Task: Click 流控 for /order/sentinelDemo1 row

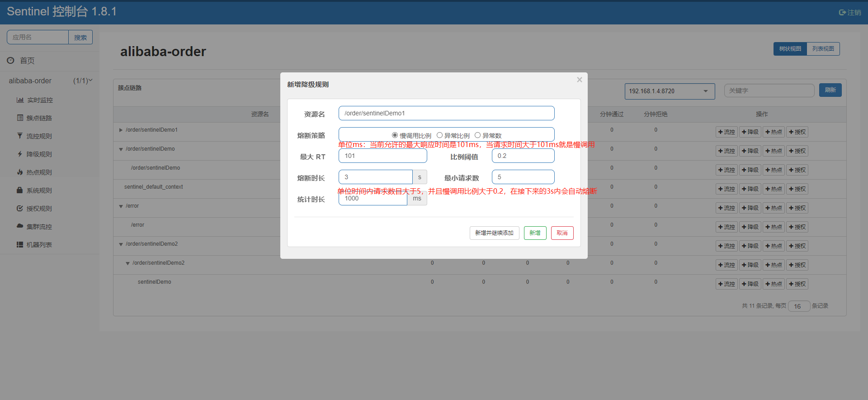Action: (726, 132)
